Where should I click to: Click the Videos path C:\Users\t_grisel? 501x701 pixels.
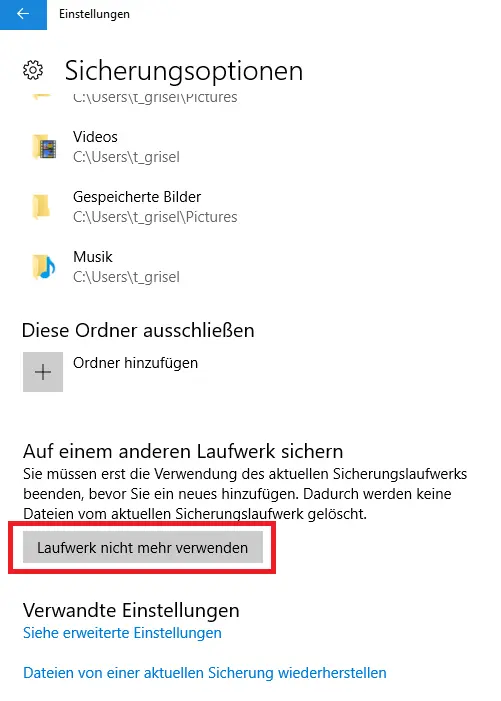tap(126, 157)
